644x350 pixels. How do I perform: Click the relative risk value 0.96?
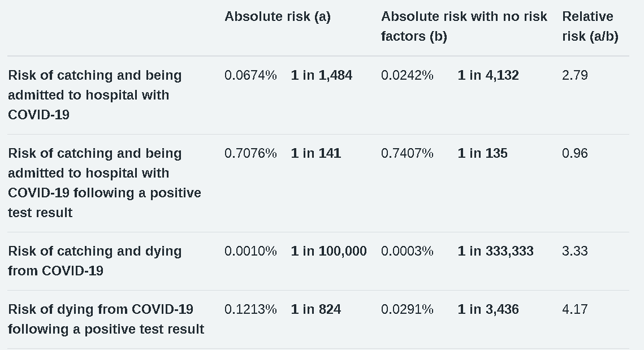coord(574,153)
